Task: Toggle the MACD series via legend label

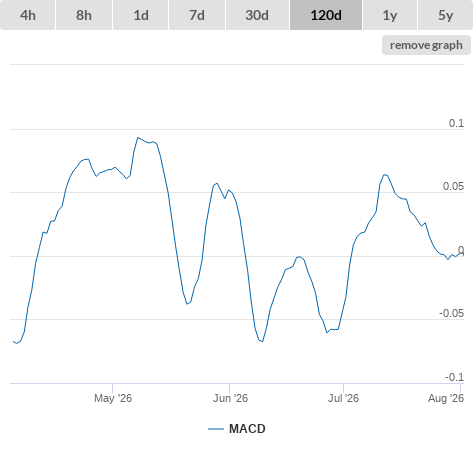Action: (247, 429)
